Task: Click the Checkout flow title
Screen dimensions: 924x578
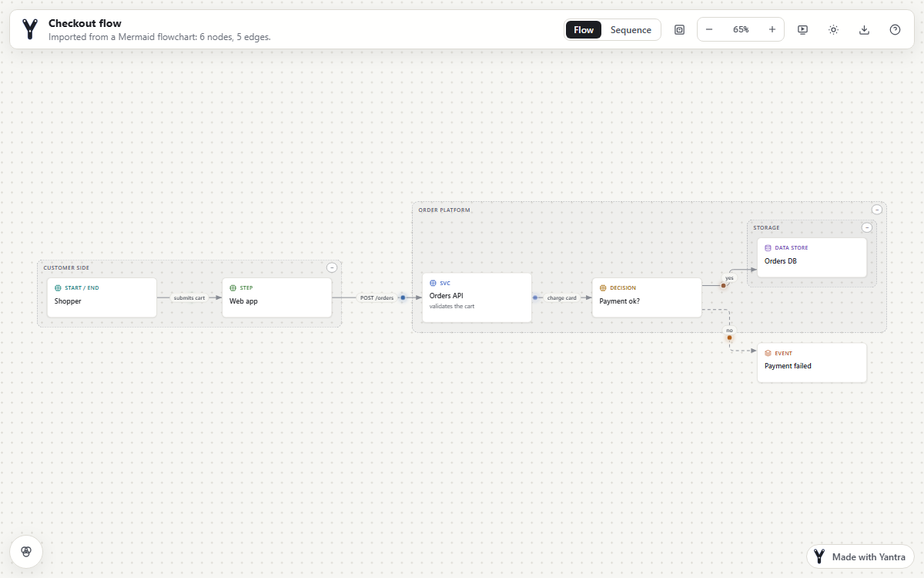Action: tap(85, 24)
